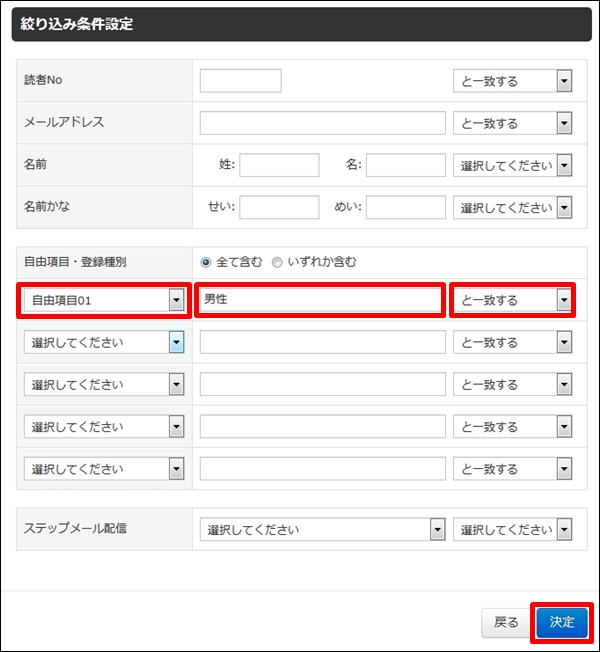The width and height of the screenshot is (600, 652).
Task: Click the せい kana input field
Action: [x=279, y=207]
